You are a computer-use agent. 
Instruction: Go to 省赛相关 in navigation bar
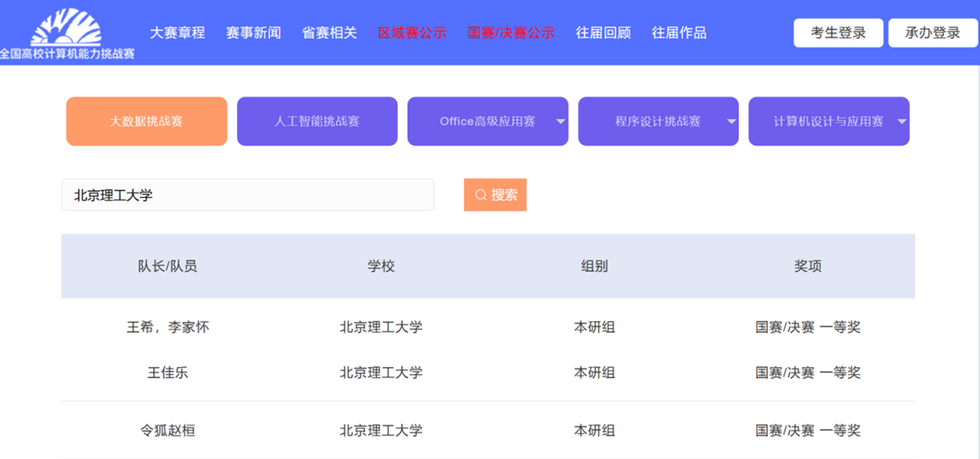coord(329,33)
